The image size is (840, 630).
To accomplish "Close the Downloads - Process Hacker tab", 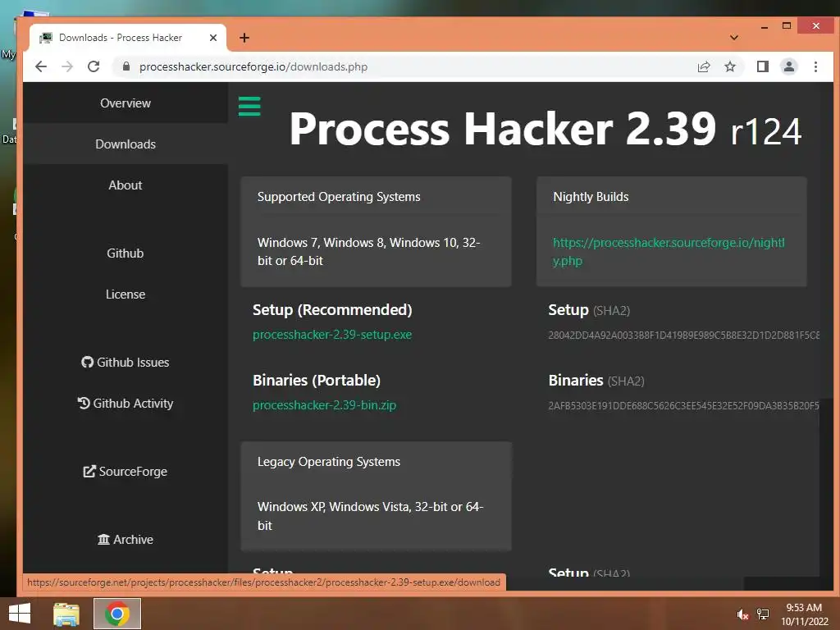I will [x=212, y=38].
